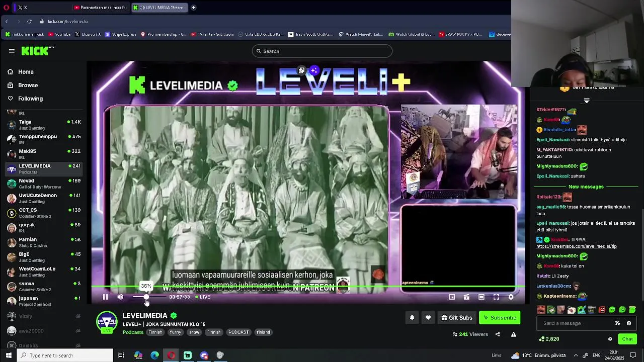Open CCT_CS channel in sidebar
Screen dimensions: 644x362
click(44, 213)
